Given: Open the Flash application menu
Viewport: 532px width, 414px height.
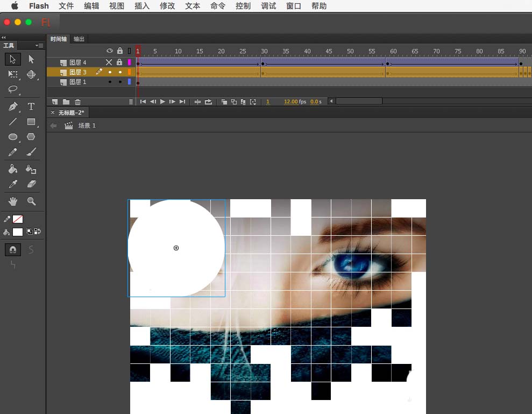Looking at the screenshot, I should [39, 6].
